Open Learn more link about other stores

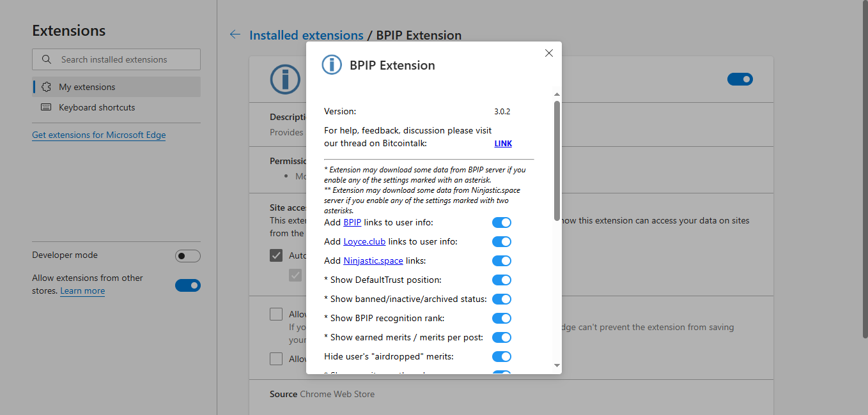(x=82, y=290)
